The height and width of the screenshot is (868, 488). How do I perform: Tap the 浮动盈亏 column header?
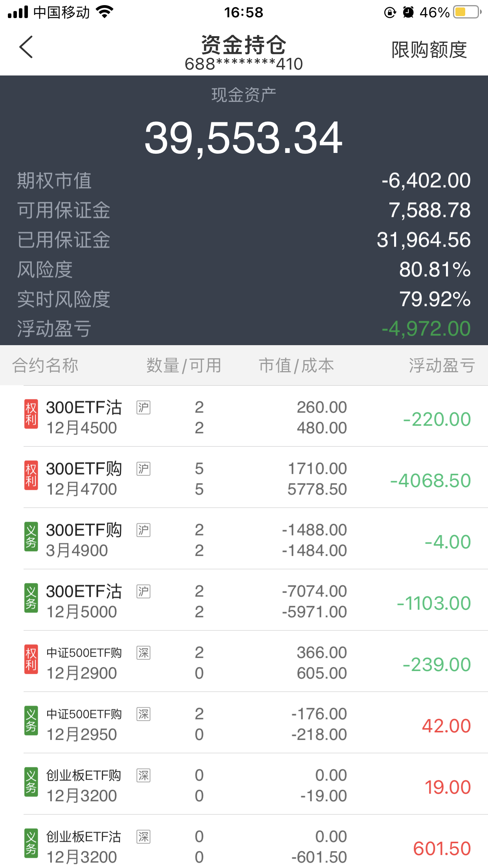[442, 365]
